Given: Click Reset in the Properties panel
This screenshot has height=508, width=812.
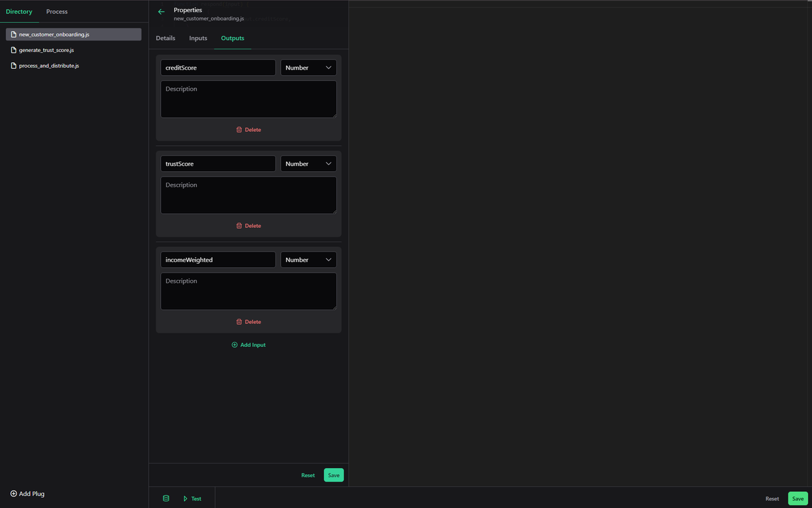Looking at the screenshot, I should [308, 476].
